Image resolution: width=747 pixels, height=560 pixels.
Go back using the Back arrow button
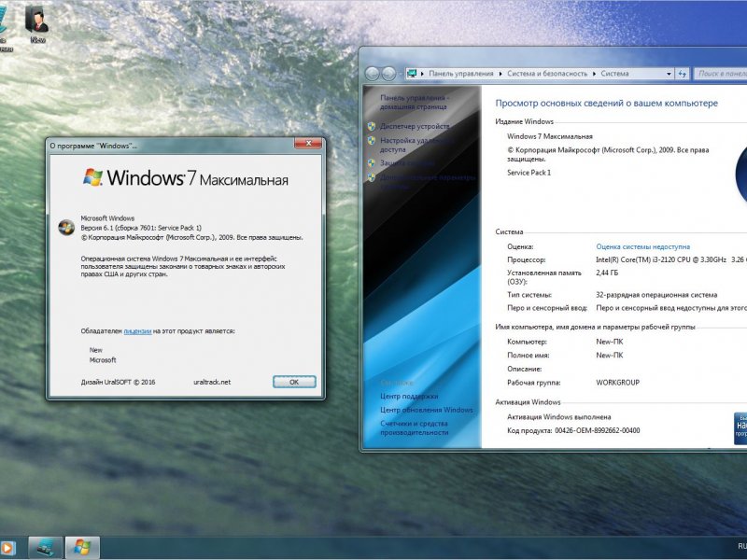point(372,74)
